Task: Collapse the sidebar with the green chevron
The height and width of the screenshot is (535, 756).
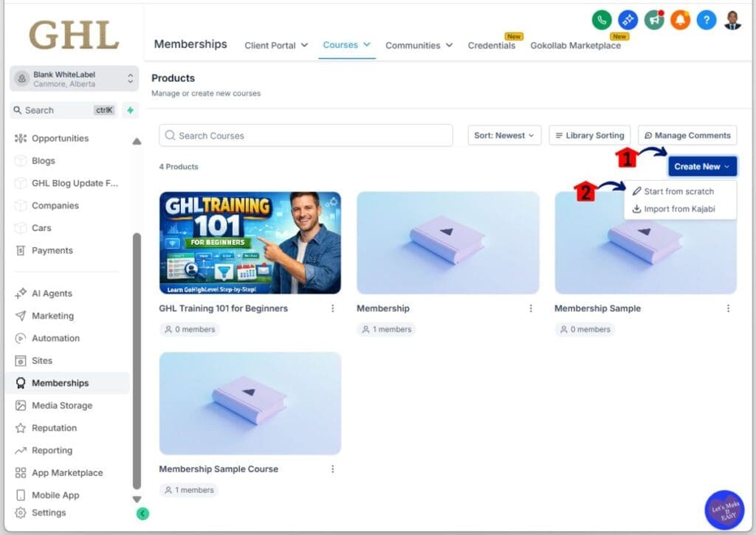Action: pyautogui.click(x=142, y=513)
